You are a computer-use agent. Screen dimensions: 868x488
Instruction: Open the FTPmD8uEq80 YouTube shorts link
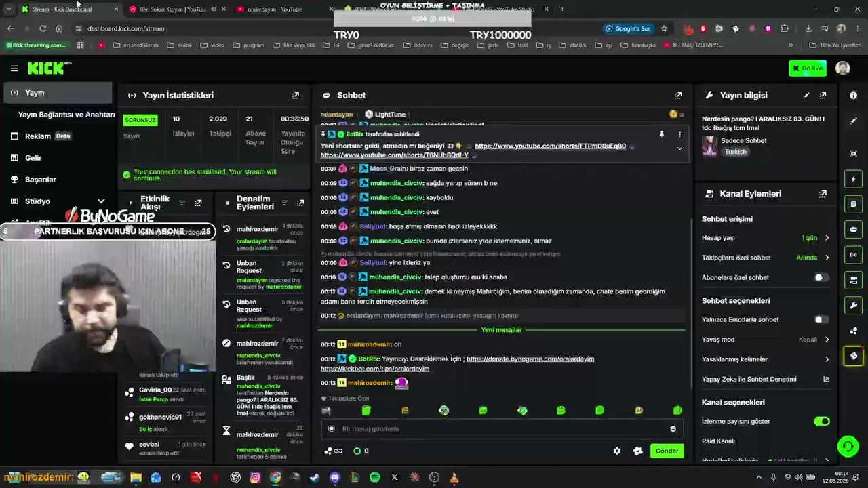click(550, 146)
